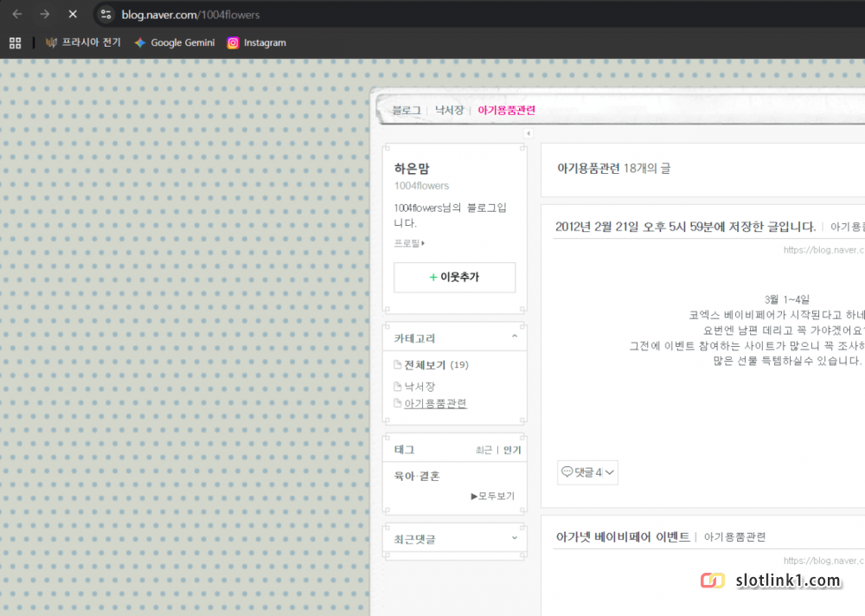Select 전체보기 in the category list
The width and height of the screenshot is (865, 616).
pyautogui.click(x=424, y=365)
